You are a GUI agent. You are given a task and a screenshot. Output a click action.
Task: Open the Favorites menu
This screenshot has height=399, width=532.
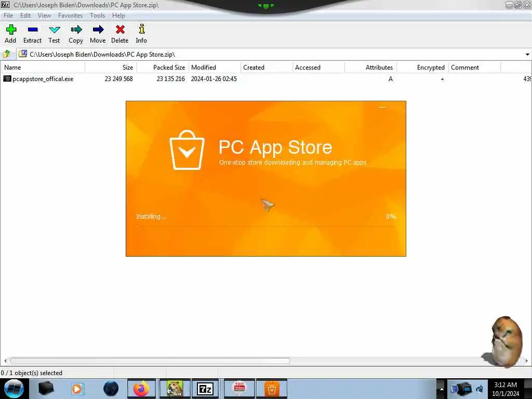[x=70, y=16]
